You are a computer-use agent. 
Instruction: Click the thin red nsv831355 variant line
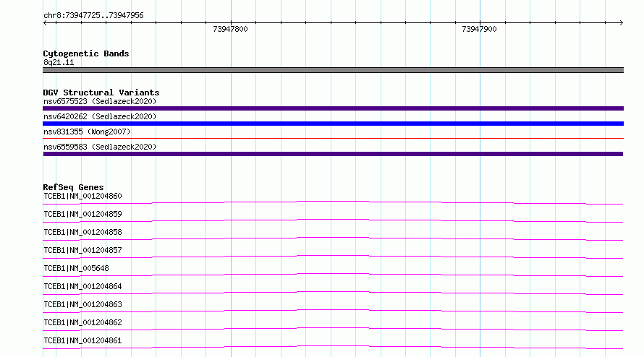point(333,138)
